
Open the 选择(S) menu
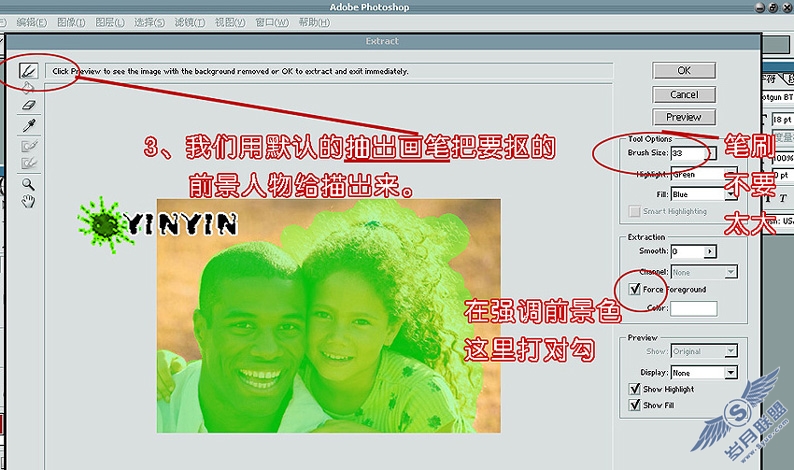point(149,22)
